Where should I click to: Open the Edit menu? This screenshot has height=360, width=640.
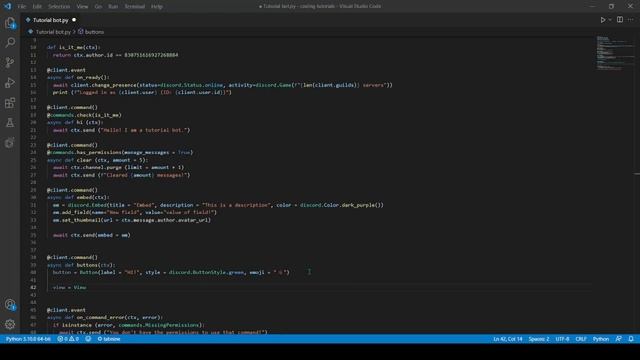[37, 7]
